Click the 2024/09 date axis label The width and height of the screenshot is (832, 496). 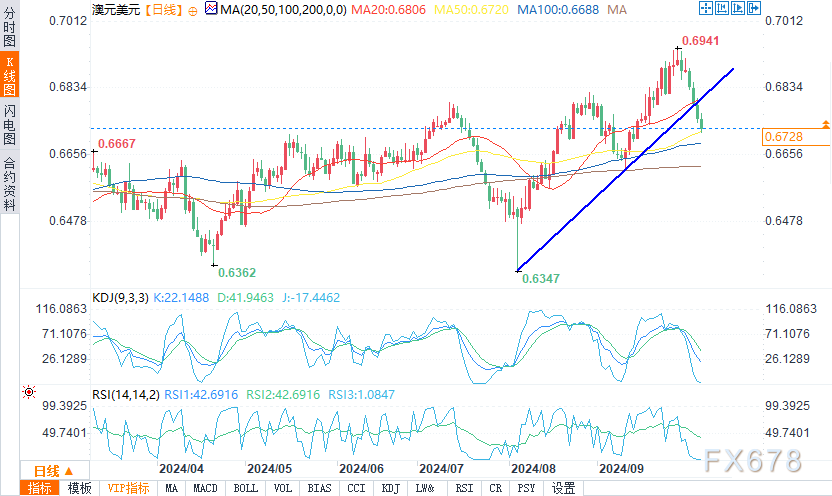click(621, 468)
